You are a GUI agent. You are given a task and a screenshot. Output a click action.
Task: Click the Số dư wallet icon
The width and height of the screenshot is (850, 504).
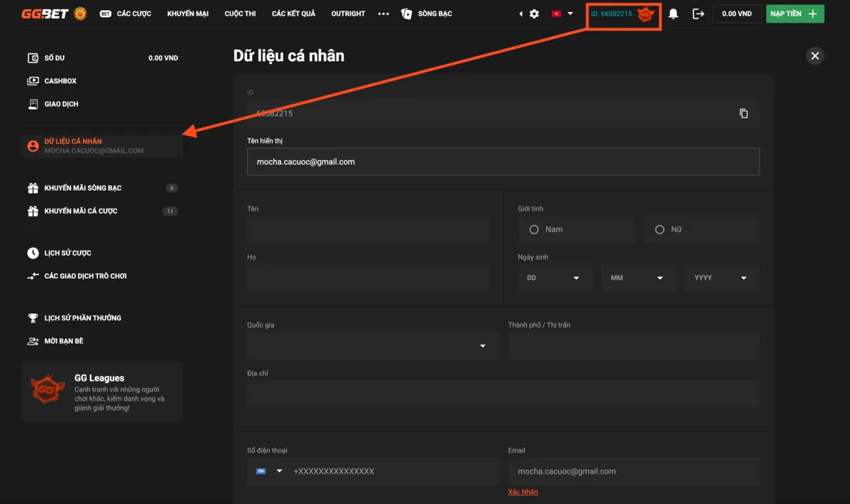[x=33, y=58]
